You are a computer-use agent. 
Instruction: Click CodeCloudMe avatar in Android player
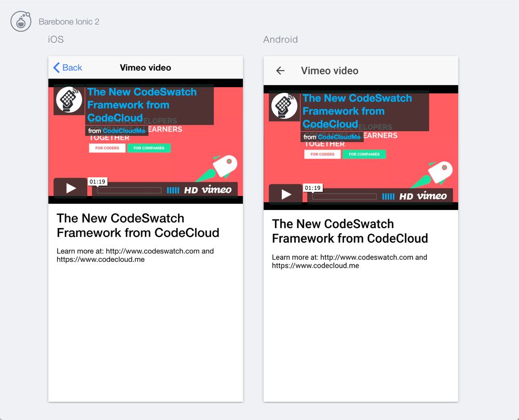click(284, 105)
